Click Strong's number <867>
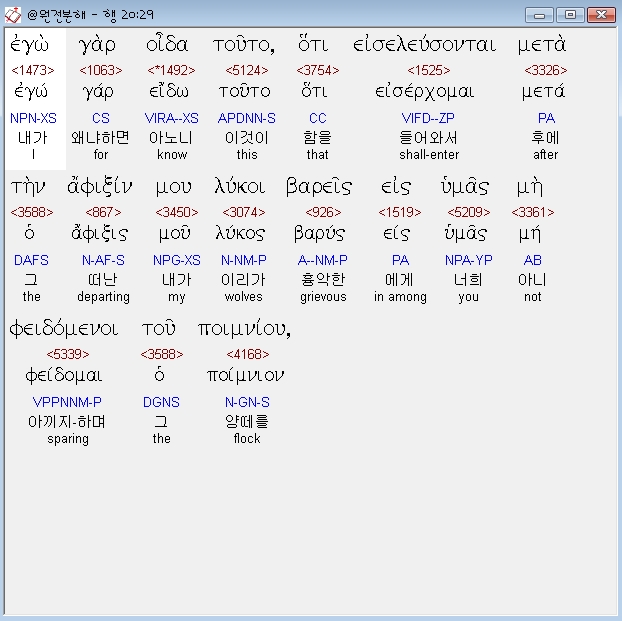This screenshot has width=622, height=621. coord(103,212)
